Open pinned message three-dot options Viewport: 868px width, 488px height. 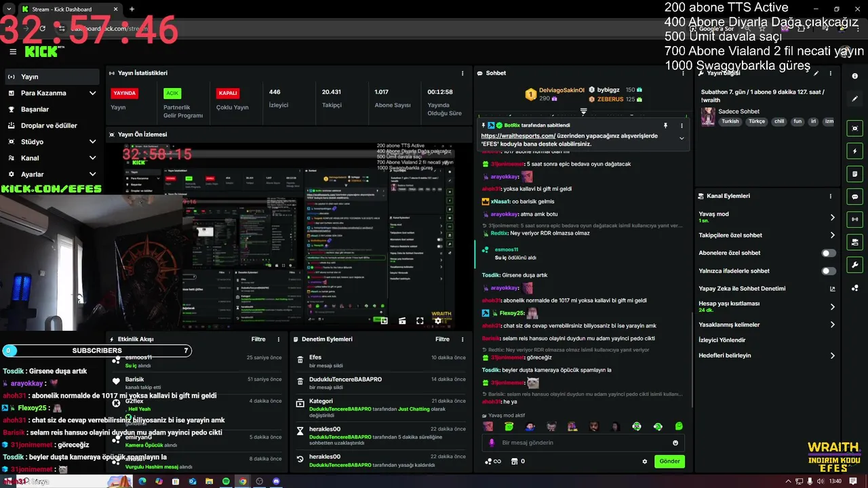pyautogui.click(x=682, y=125)
